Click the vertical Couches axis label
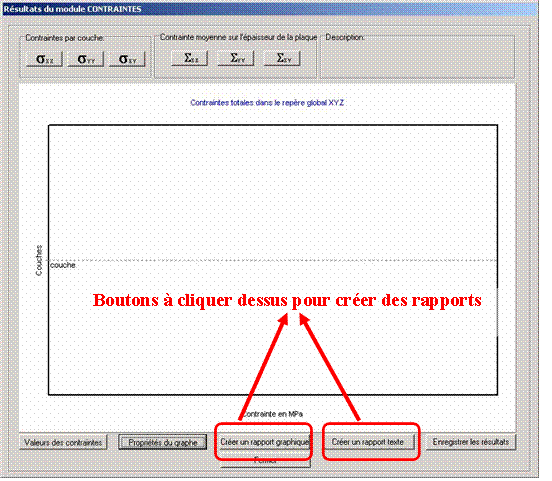This screenshot has height=481, width=552. [x=39, y=261]
